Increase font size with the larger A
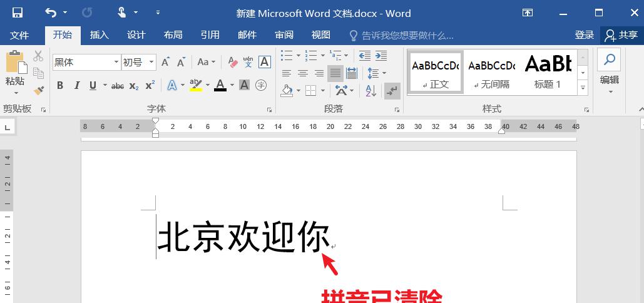The height and width of the screenshot is (303, 644). pyautogui.click(x=165, y=63)
